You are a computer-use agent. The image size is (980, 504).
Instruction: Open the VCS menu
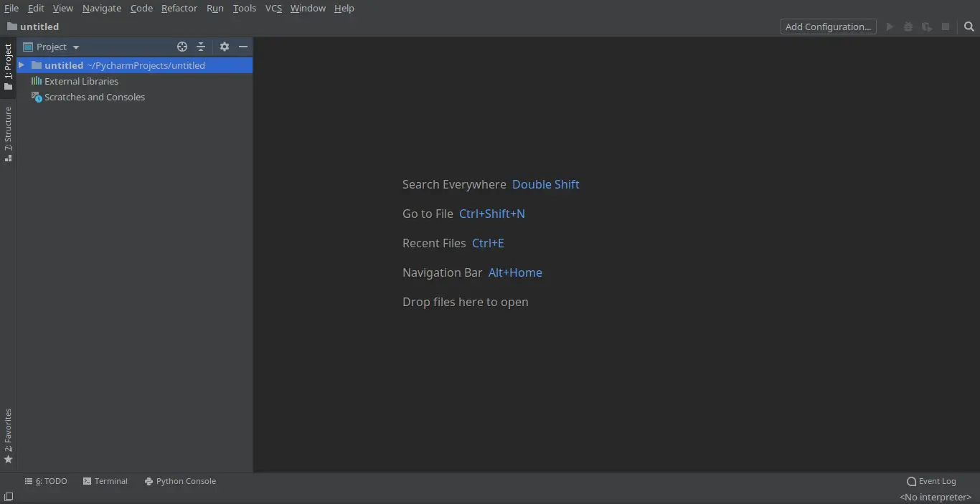click(x=273, y=8)
